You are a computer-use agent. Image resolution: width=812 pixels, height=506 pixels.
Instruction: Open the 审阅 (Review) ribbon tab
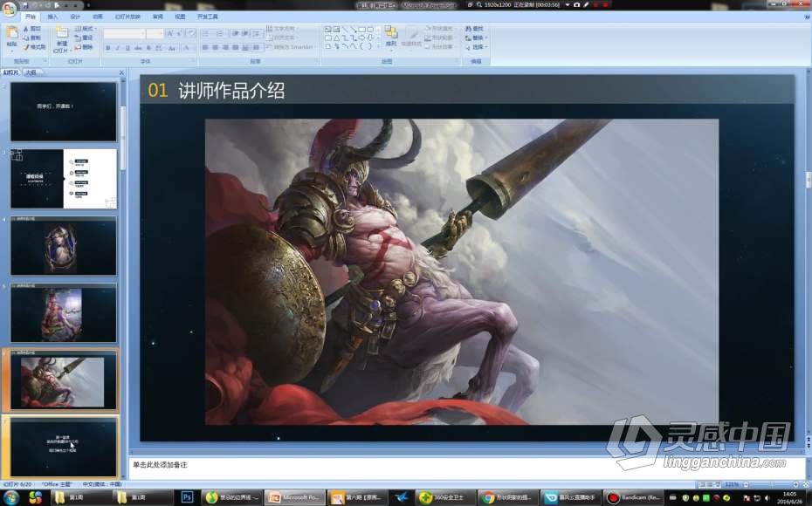158,17
